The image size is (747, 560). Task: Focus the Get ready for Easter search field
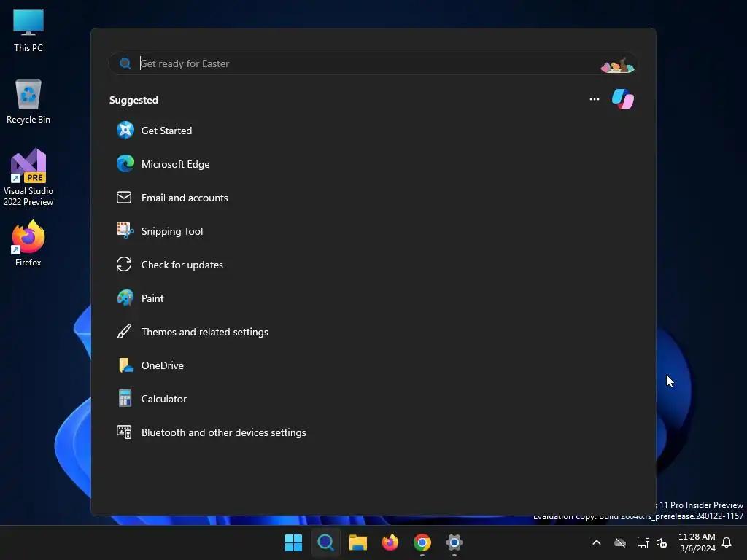(373, 63)
